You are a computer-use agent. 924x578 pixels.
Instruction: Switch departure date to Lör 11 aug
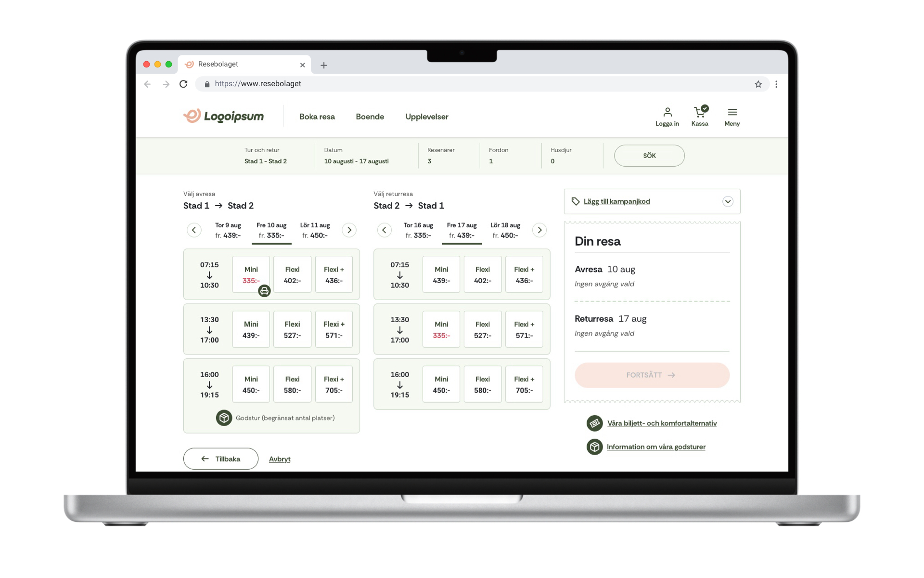click(x=315, y=230)
